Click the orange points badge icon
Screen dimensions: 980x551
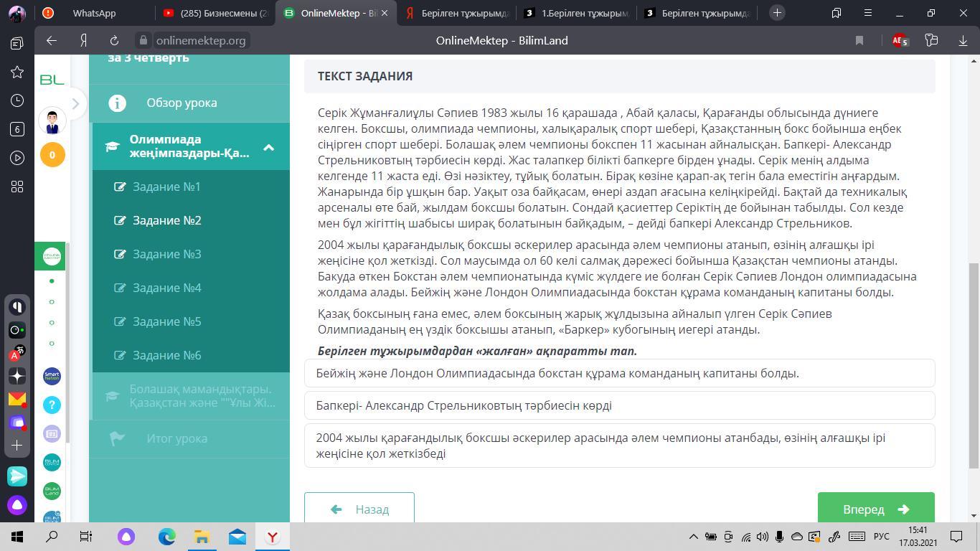pyautogui.click(x=52, y=155)
